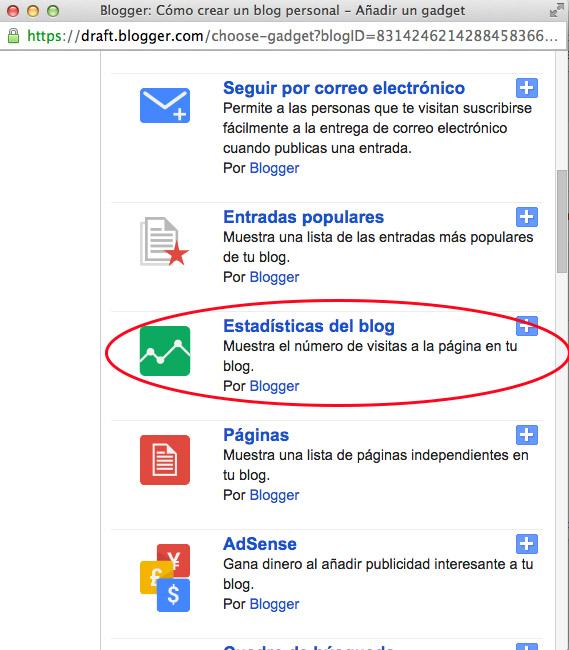Click the document with star popular posts icon
The width and height of the screenshot is (569, 650).
pos(164,241)
